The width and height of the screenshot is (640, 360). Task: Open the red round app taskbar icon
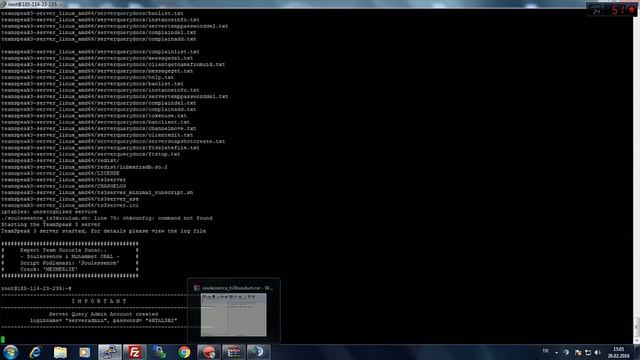[x=209, y=352]
